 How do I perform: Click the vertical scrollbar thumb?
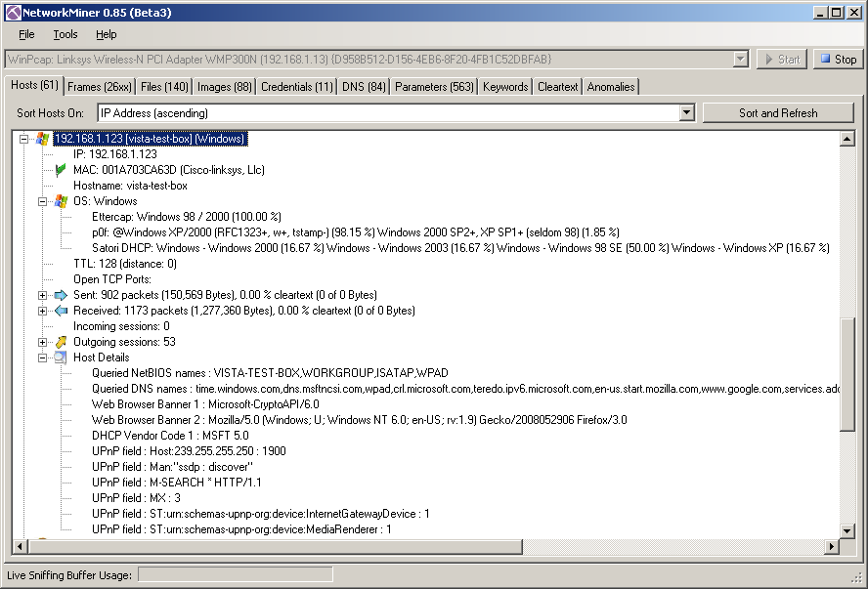pos(846,375)
